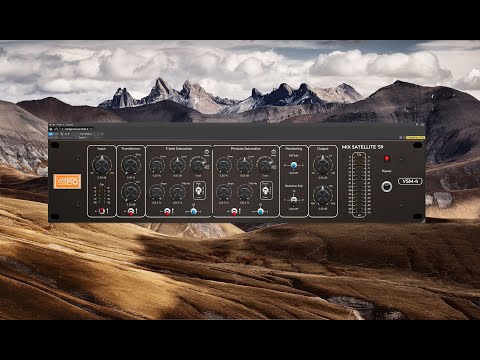Click the Input gain knob
The width and height of the screenshot is (480, 360).
click(x=102, y=165)
